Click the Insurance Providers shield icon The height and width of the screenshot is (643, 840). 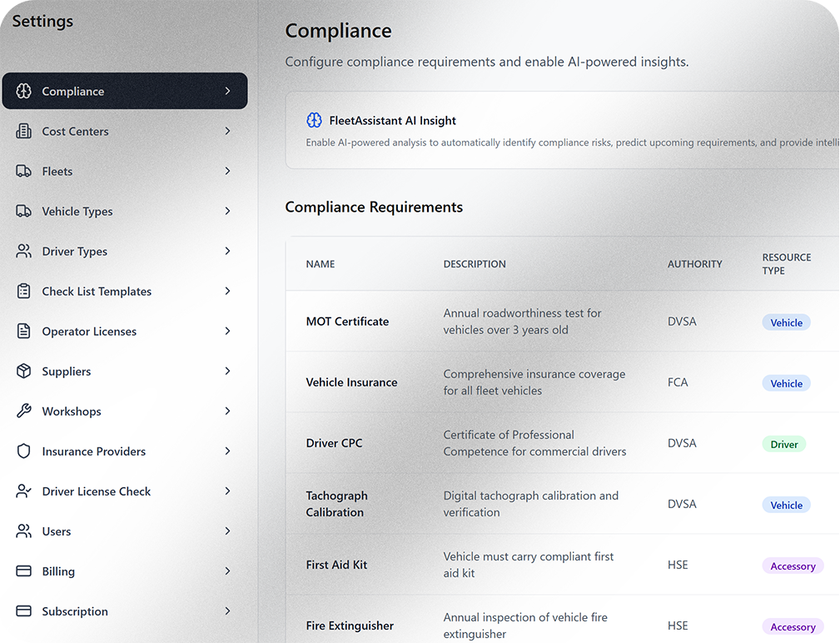tap(24, 451)
